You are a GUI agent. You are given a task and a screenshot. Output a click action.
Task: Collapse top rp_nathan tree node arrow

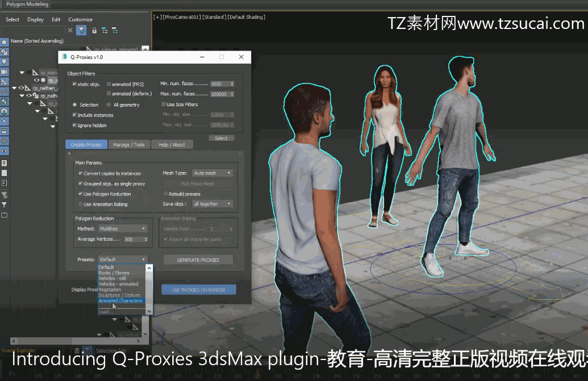click(x=14, y=88)
